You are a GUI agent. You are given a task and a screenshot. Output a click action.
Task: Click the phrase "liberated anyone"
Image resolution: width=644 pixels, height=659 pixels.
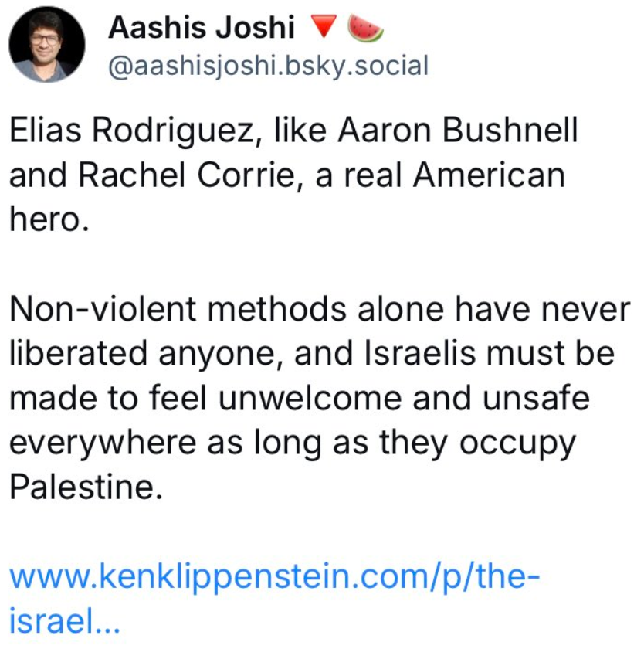click(147, 354)
